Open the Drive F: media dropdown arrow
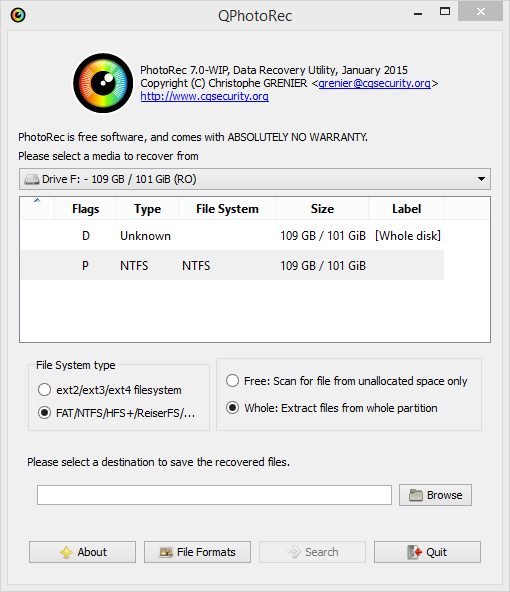 click(481, 179)
